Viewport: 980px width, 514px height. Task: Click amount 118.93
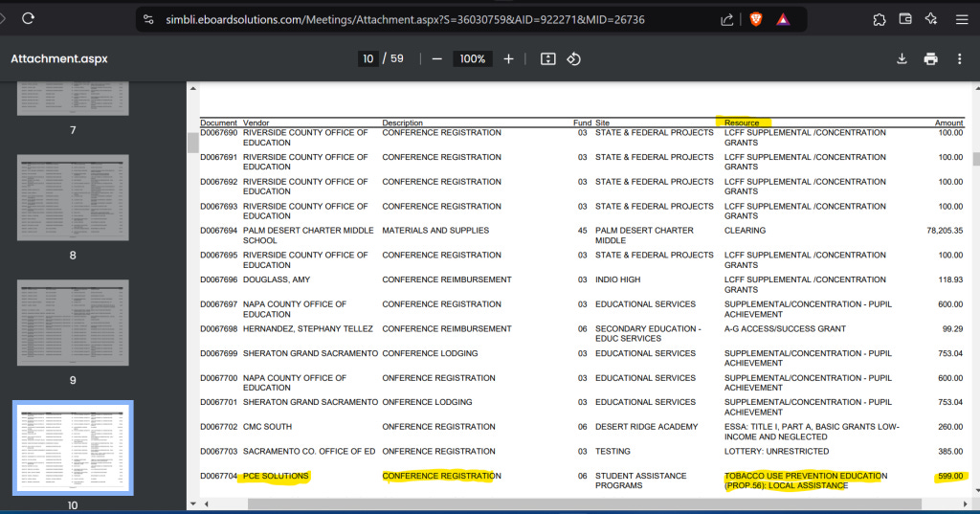(x=950, y=279)
